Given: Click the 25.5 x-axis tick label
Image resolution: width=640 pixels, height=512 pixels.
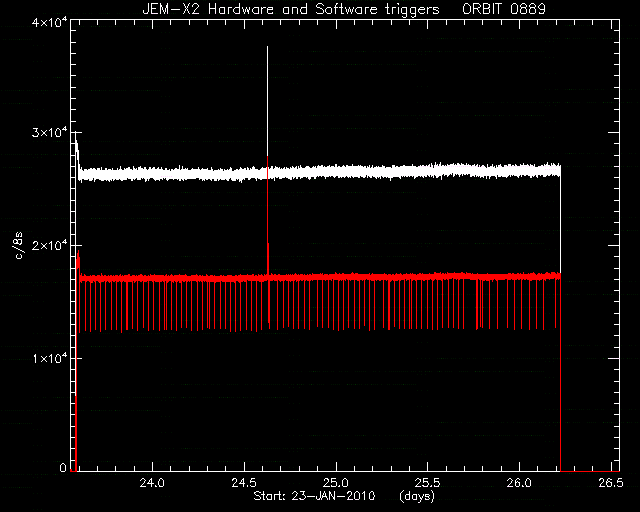Looking at the screenshot, I should coord(427,483).
